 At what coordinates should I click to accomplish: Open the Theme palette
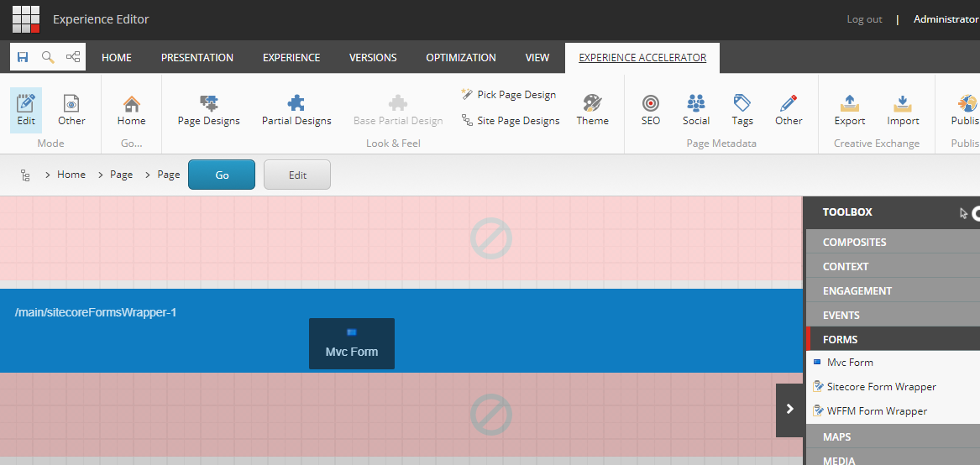[x=593, y=110]
